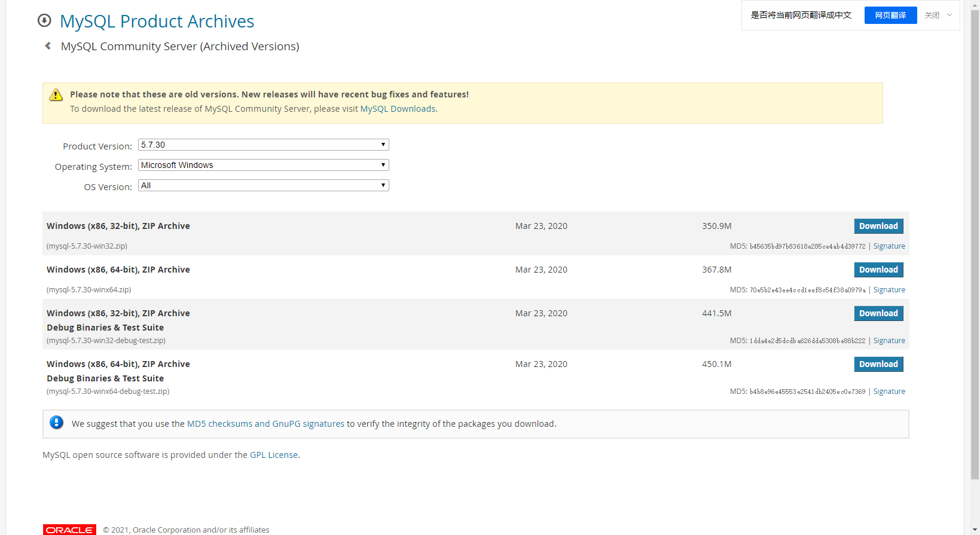Click the yellow warning triangle icon
This screenshot has height=535, width=980.
[56, 94]
